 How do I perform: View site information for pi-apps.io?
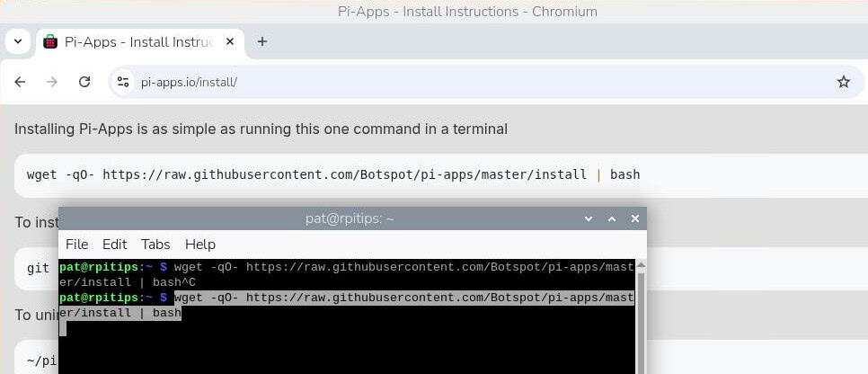(123, 82)
